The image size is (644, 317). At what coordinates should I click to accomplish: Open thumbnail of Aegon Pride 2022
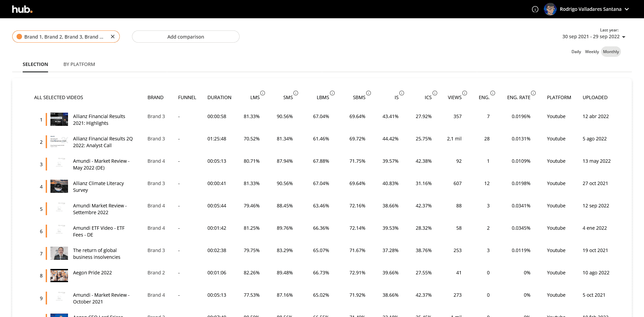coord(59,276)
